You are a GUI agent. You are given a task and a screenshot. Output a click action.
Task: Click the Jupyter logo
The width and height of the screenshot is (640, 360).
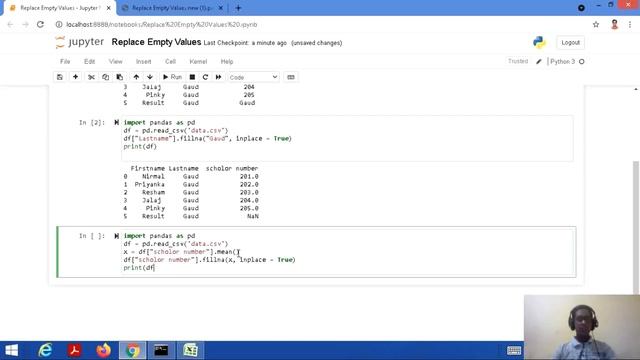80,42
